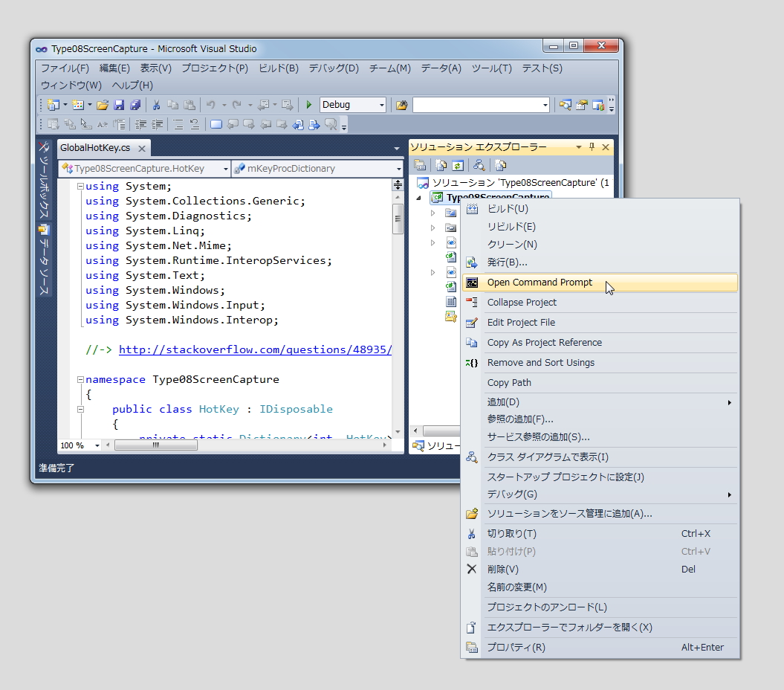The image size is (784, 690).
Task: Click the Save All toolbar icon
Action: (136, 104)
